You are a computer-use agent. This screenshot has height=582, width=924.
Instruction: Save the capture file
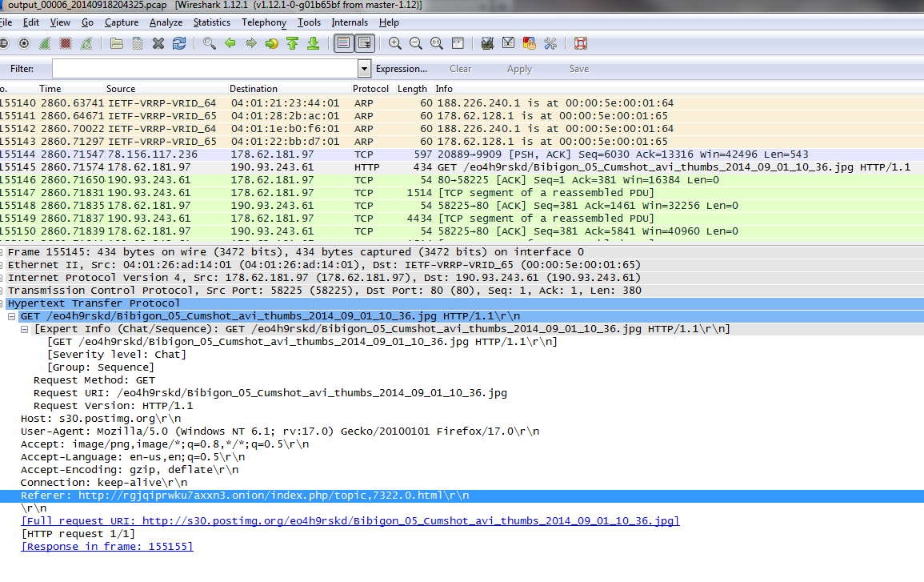(x=138, y=44)
